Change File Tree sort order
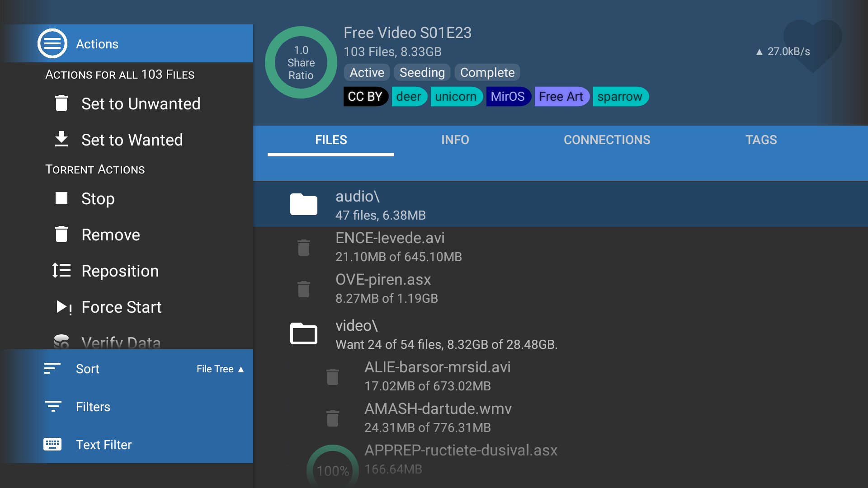 click(220, 369)
